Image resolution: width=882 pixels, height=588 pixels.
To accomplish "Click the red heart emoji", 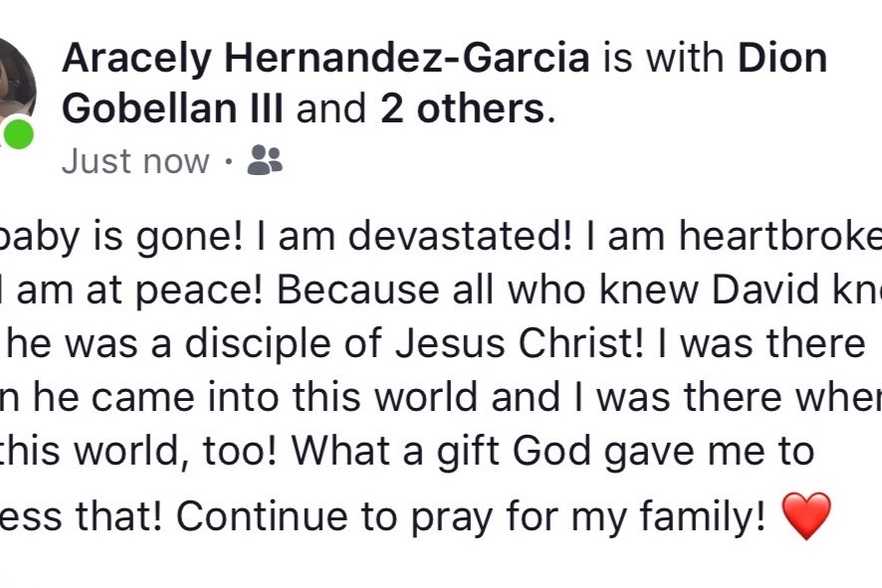I will tap(806, 516).
